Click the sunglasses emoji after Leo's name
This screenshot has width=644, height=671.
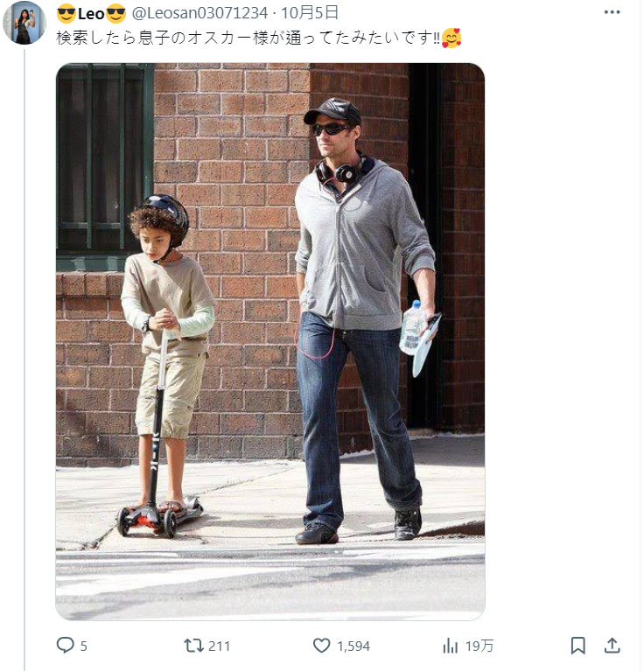pyautogui.click(x=115, y=14)
